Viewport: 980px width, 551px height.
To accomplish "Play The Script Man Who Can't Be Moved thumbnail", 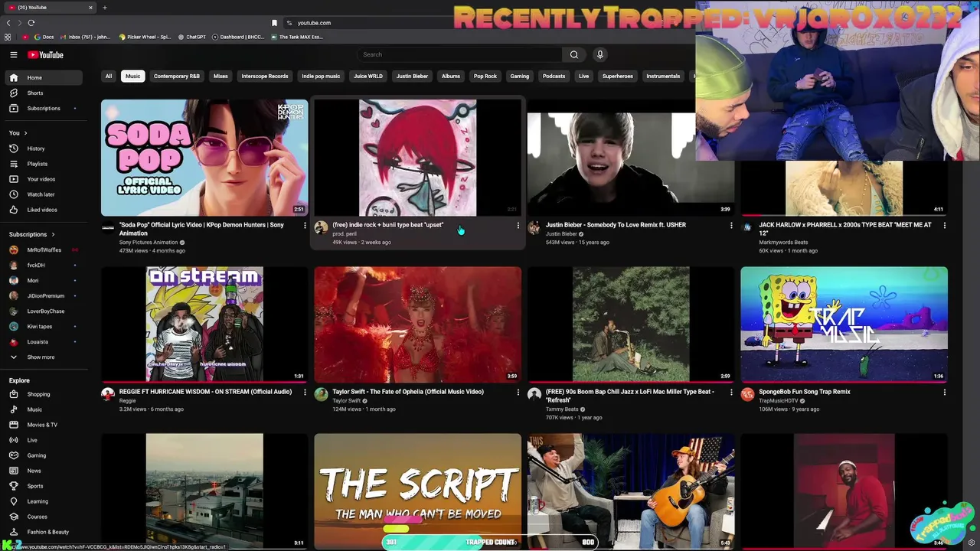I will point(417,491).
